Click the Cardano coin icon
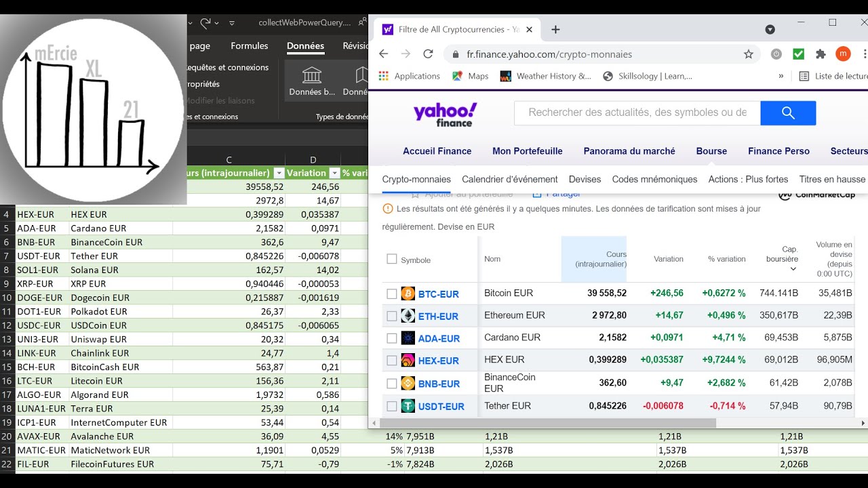The height and width of the screenshot is (488, 868). (408, 338)
